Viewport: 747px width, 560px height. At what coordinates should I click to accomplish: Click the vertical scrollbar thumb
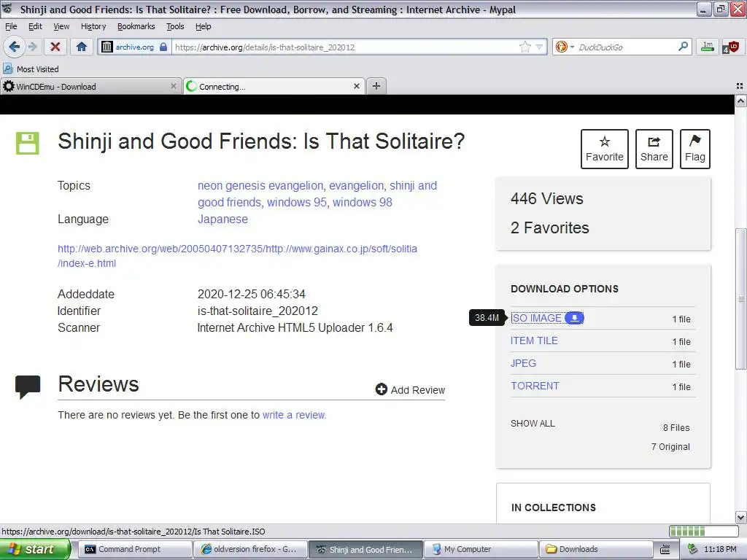click(740, 299)
